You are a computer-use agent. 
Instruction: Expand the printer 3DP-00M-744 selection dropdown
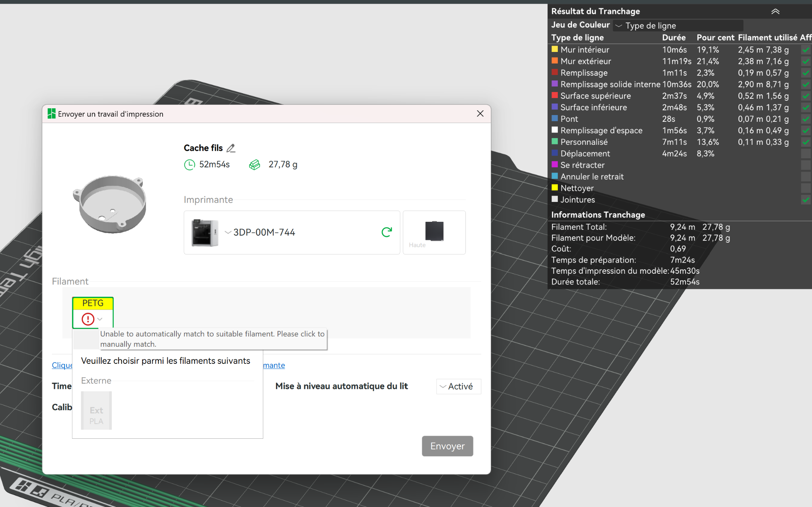(x=228, y=232)
